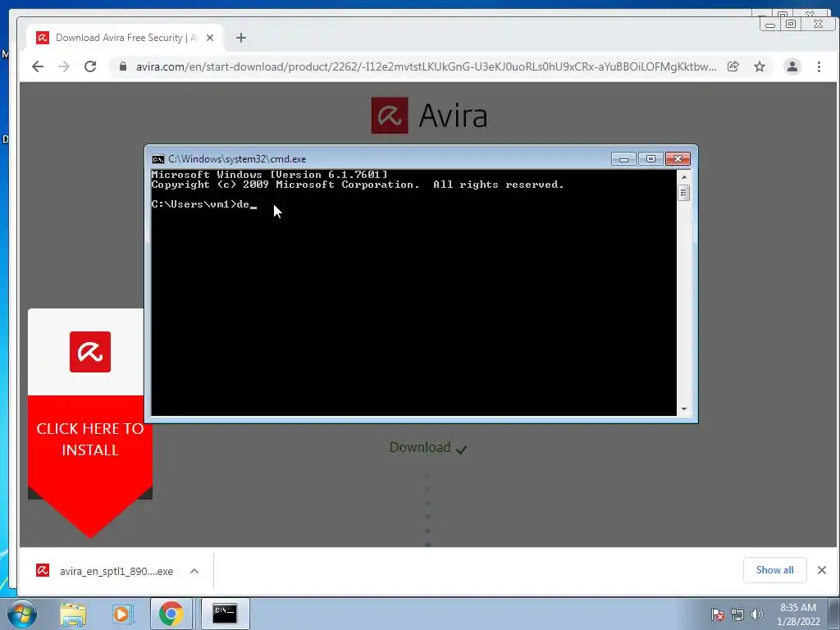
Task: Minimize the Chrome window
Action: click(x=769, y=24)
